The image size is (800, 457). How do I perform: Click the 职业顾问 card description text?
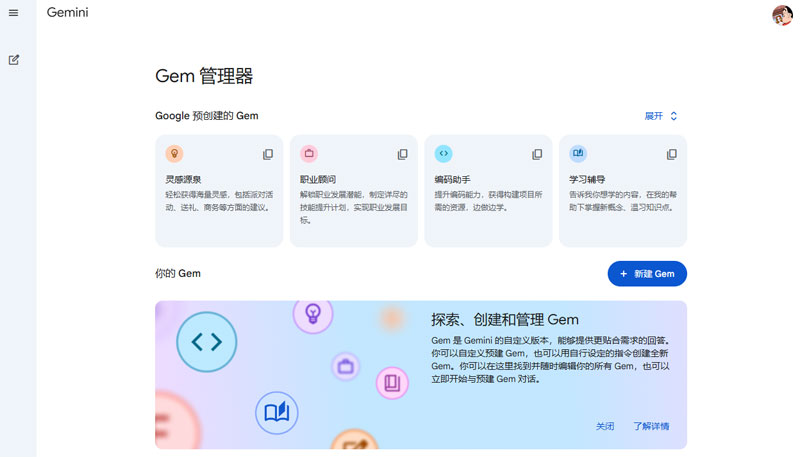[354, 208]
